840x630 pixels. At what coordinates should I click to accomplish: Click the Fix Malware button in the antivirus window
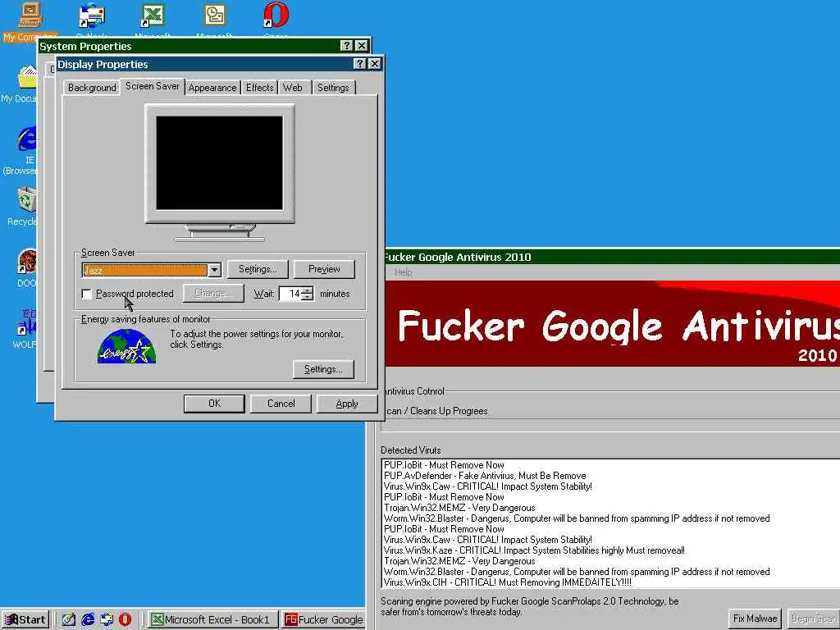[755, 619]
